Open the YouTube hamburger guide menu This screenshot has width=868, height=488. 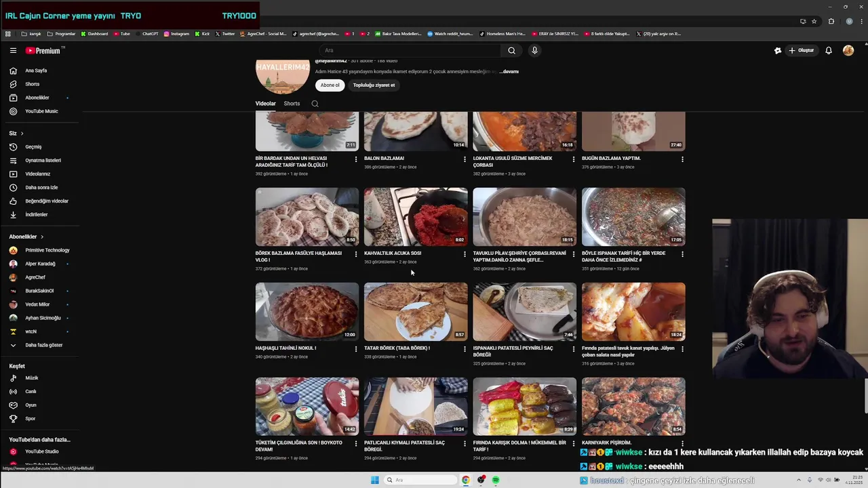pos(13,50)
